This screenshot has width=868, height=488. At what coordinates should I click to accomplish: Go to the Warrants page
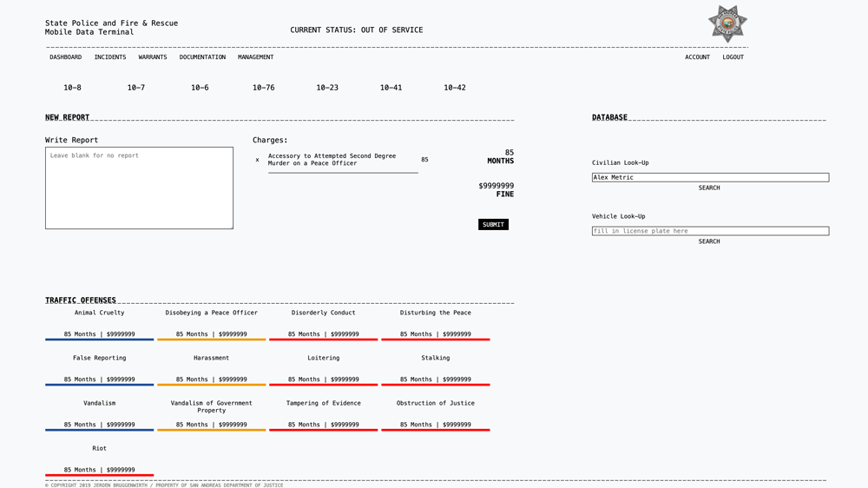coord(152,57)
